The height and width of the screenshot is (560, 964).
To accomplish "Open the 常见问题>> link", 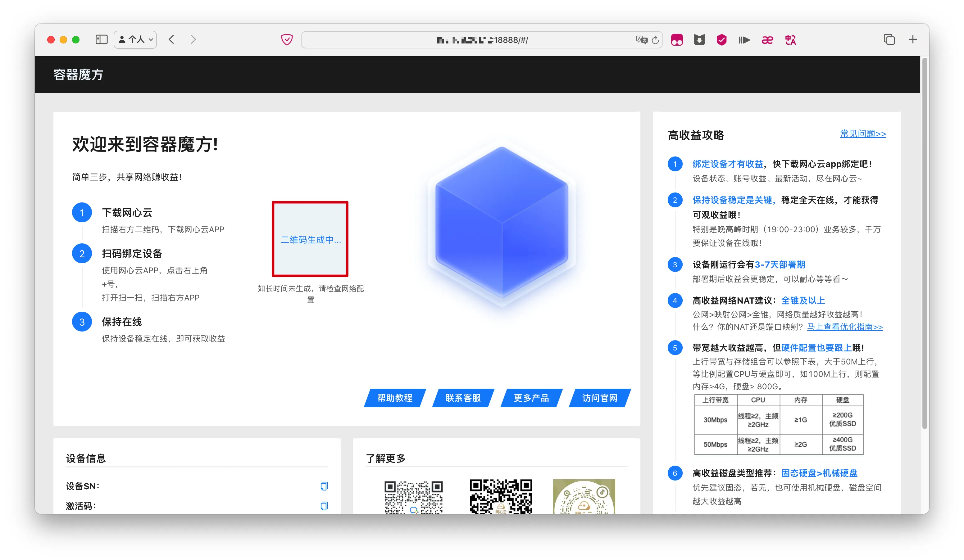I will (x=863, y=134).
